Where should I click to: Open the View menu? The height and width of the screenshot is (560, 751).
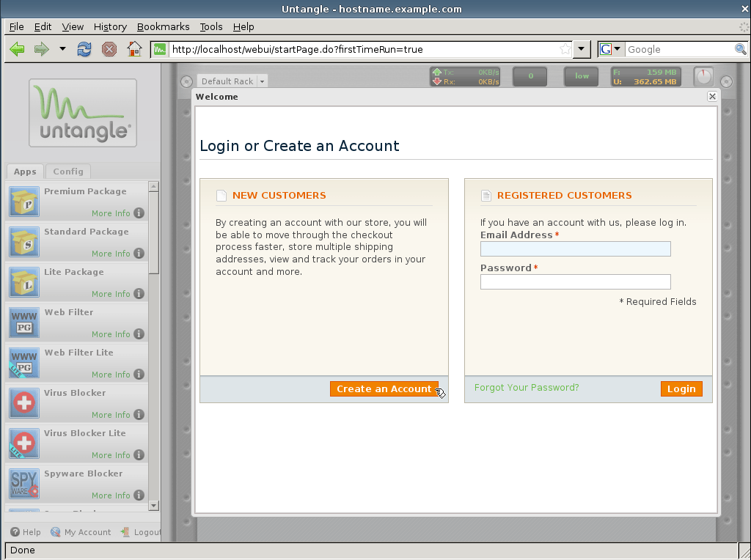click(x=73, y=27)
